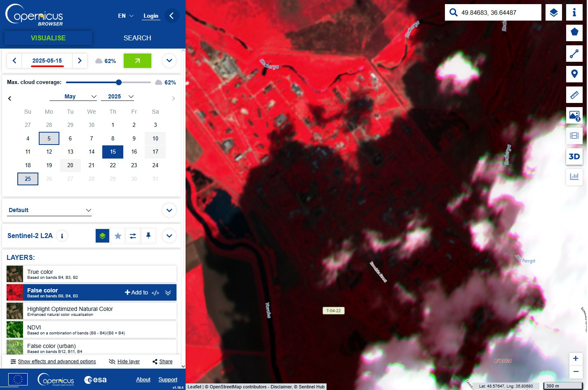Viewport: 588px width, 390px height.
Task: Toggle the layers view button for Sentinel-2
Action: pyautogui.click(x=102, y=236)
